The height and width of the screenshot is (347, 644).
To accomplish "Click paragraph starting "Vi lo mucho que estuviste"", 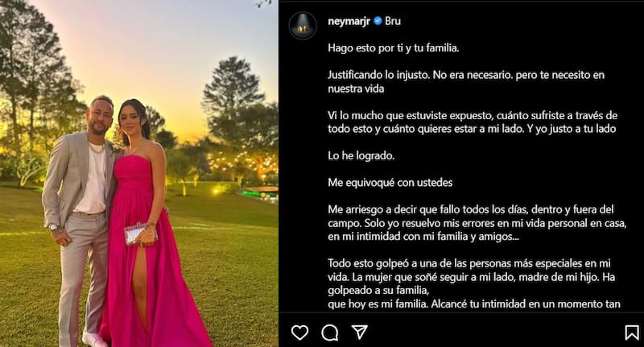I will [x=472, y=122].
